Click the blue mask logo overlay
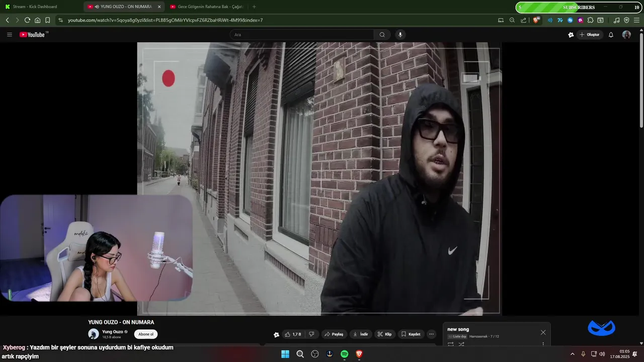 (602, 328)
